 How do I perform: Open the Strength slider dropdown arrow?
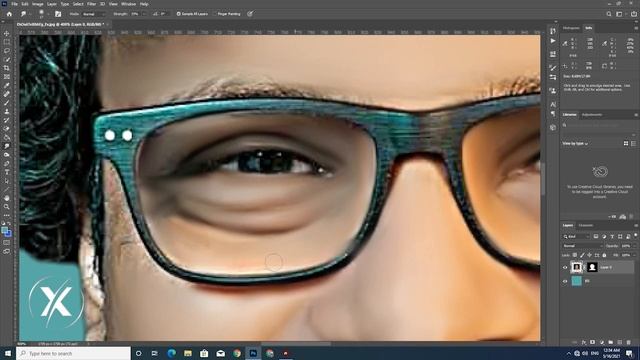(144, 14)
